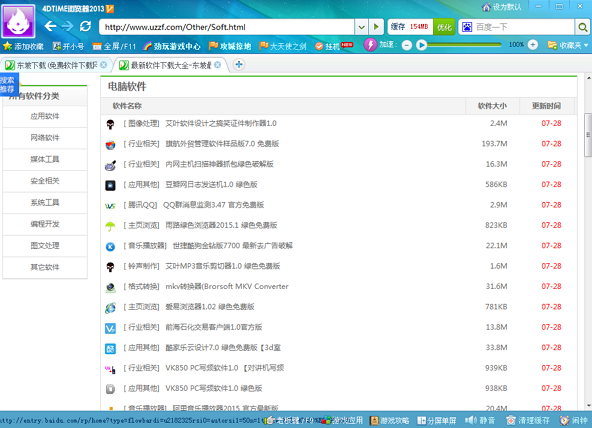
Task: Toggle 分屏单屏 split screen mode
Action: coord(437,420)
